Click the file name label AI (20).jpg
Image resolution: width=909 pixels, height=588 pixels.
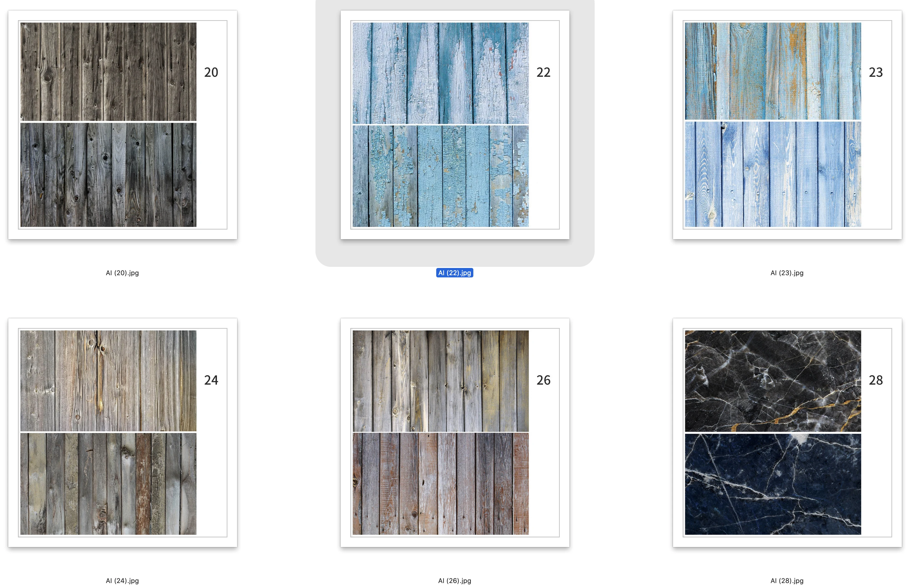click(x=122, y=273)
